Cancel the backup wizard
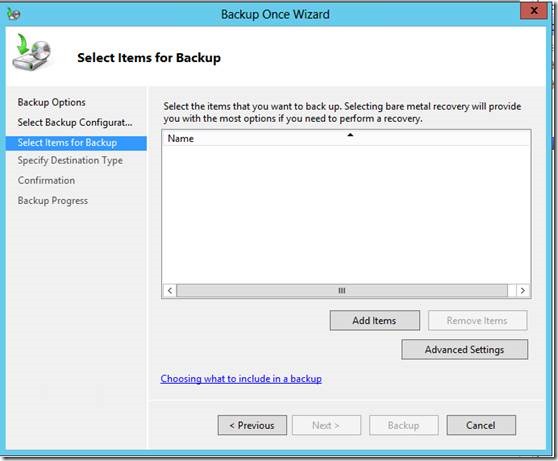 tap(481, 425)
